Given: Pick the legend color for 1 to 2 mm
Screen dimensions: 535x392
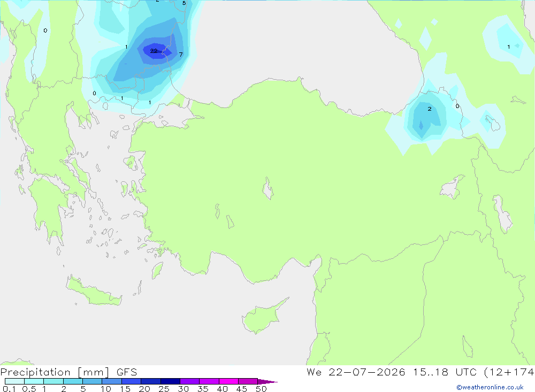Looking at the screenshot, I should [x=53, y=381].
